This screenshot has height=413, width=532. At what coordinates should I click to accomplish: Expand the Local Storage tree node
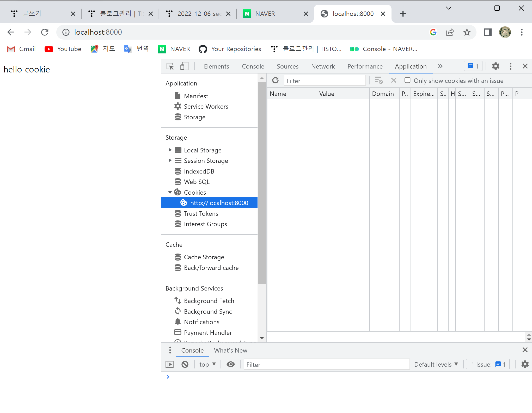170,150
